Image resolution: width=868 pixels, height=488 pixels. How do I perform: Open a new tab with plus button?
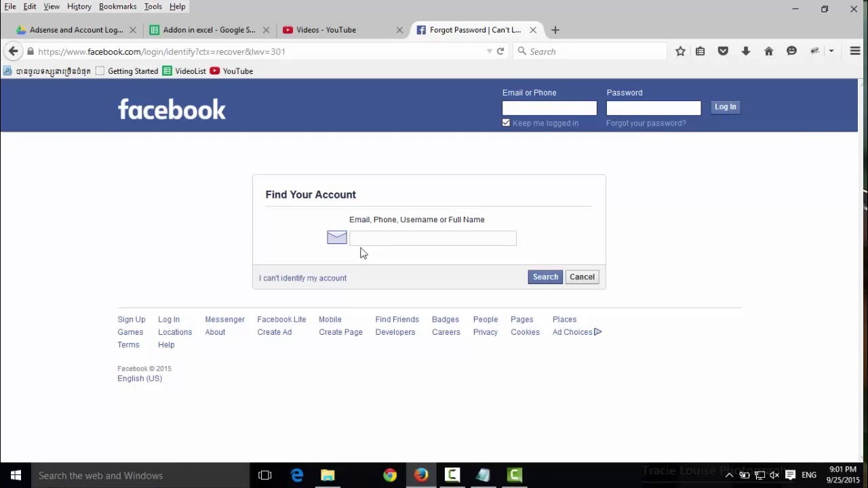555,30
